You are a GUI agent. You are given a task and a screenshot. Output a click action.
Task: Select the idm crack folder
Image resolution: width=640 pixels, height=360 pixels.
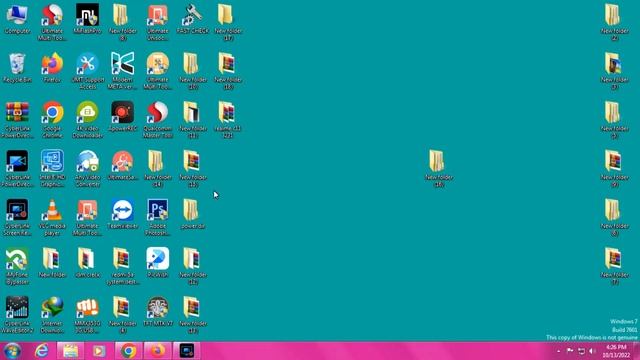click(x=87, y=263)
